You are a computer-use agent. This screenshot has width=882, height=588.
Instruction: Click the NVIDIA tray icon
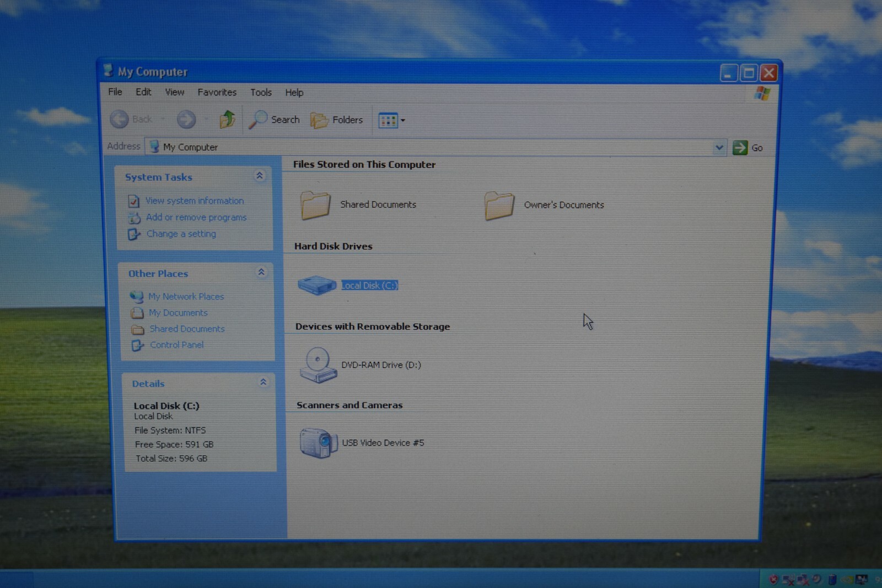click(847, 580)
